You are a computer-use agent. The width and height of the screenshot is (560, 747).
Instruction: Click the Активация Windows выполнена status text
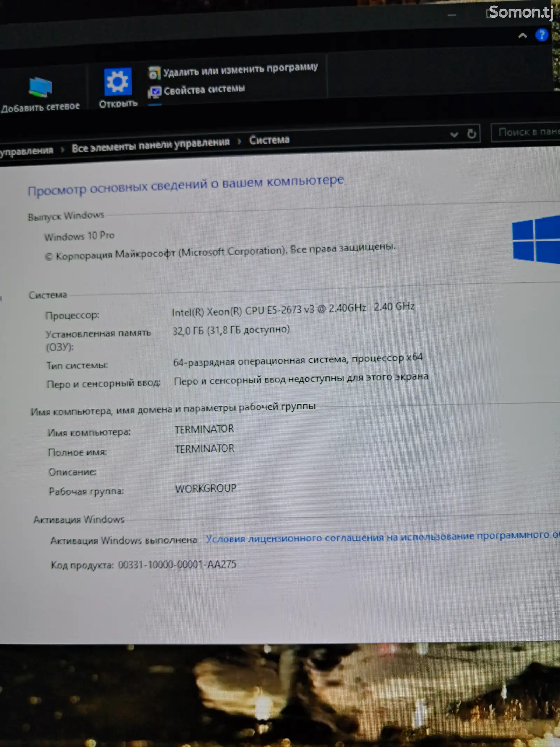pos(124,540)
